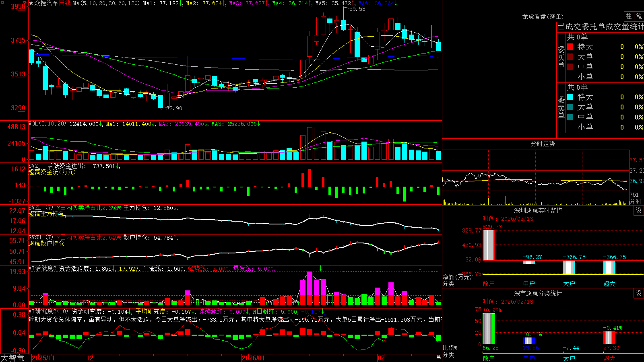The height and width of the screenshot is (362, 644).
Task: Click the 委买单 section label
Action: click(x=561, y=57)
